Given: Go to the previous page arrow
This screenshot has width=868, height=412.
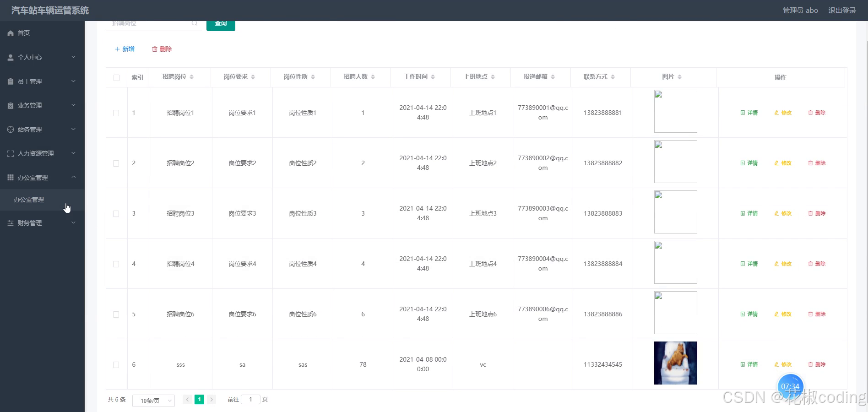Looking at the screenshot, I should pyautogui.click(x=187, y=400).
